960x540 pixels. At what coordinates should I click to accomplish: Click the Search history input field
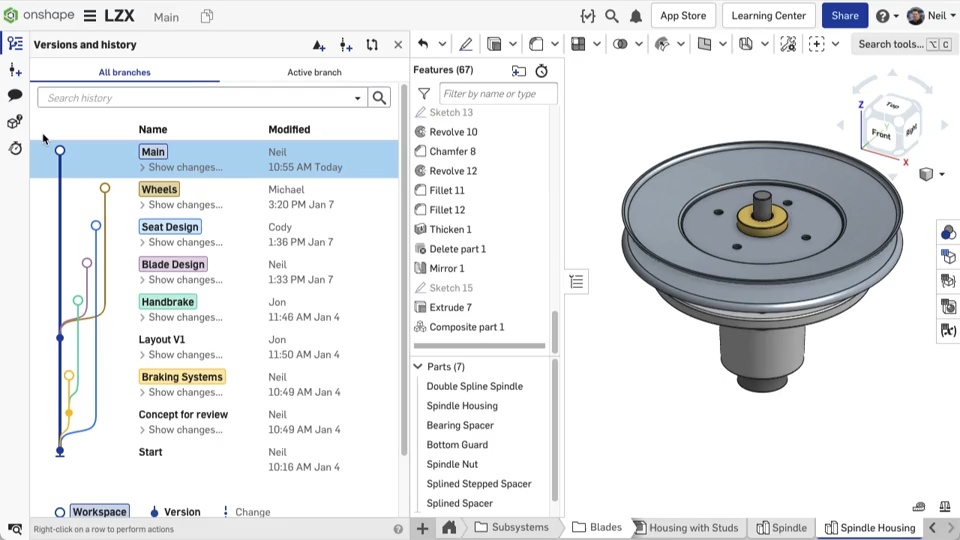pyautogui.click(x=195, y=98)
